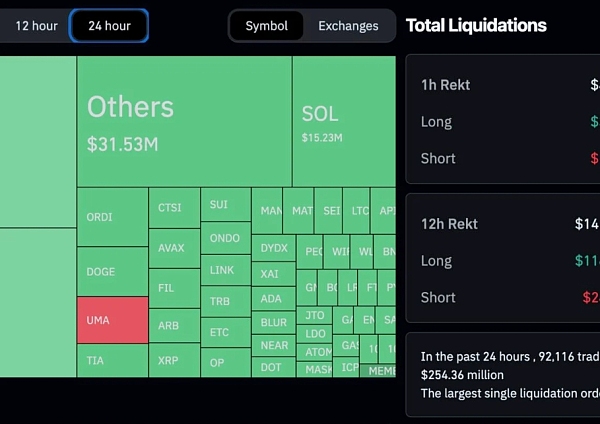This screenshot has height=424, width=600.
Task: Select the 24 hour timeframe
Action: [x=109, y=26]
